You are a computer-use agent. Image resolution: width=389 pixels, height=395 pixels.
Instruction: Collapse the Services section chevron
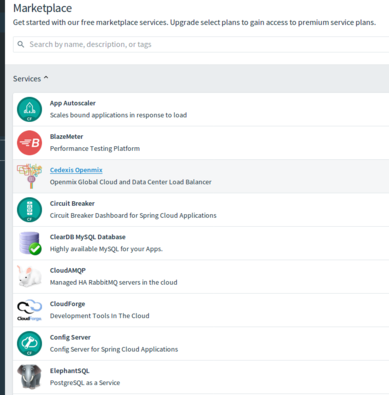[x=46, y=78]
